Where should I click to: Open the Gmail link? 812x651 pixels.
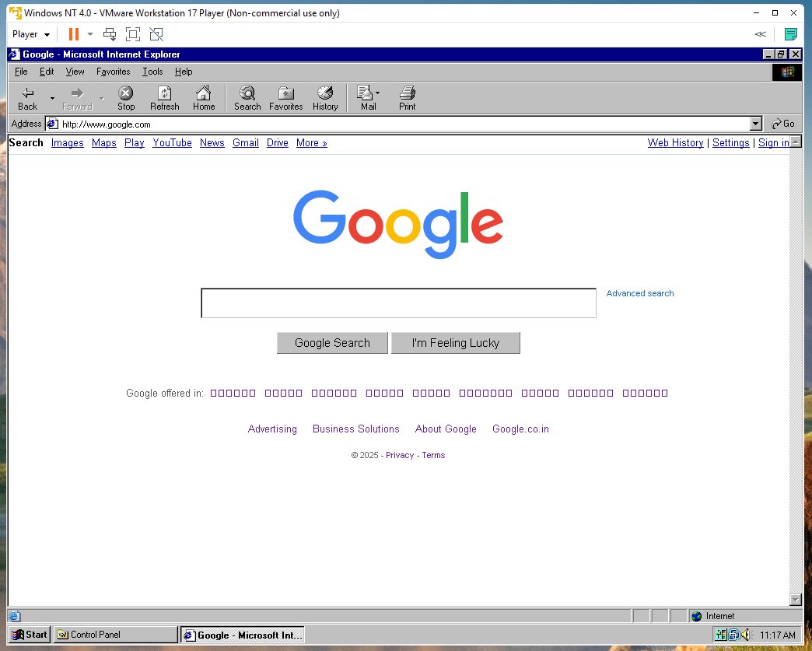pyautogui.click(x=246, y=143)
